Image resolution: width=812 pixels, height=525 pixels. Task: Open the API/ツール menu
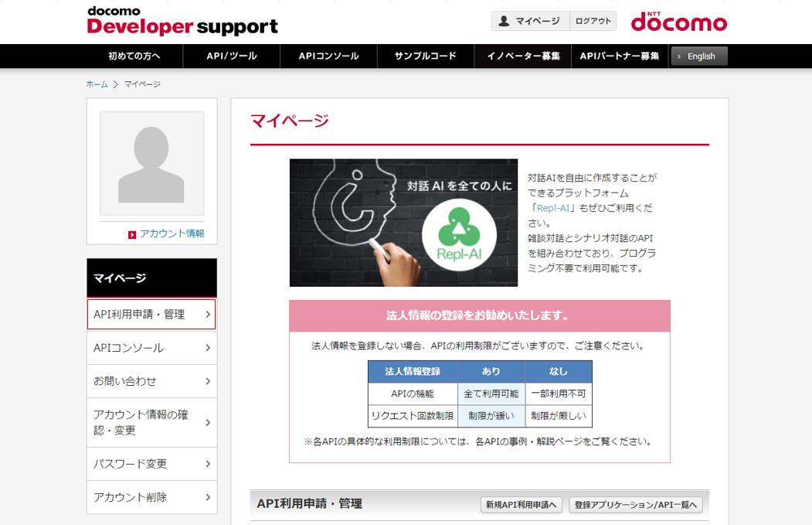click(232, 56)
